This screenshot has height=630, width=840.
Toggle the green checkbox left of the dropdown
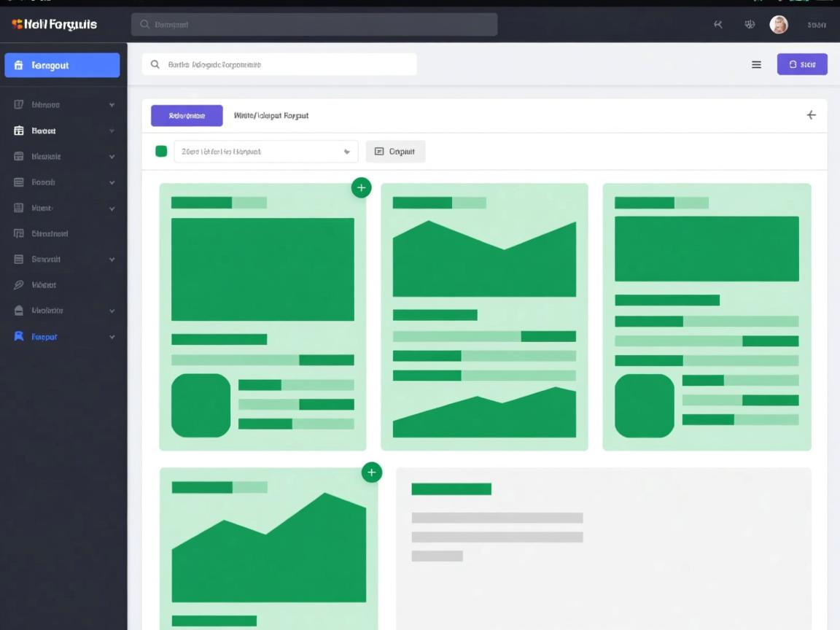click(x=161, y=152)
